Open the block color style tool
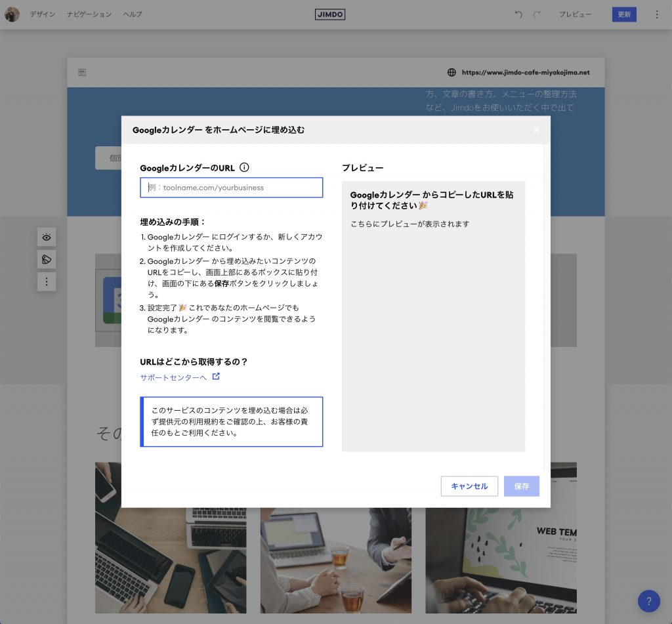The width and height of the screenshot is (672, 624). coord(47,259)
